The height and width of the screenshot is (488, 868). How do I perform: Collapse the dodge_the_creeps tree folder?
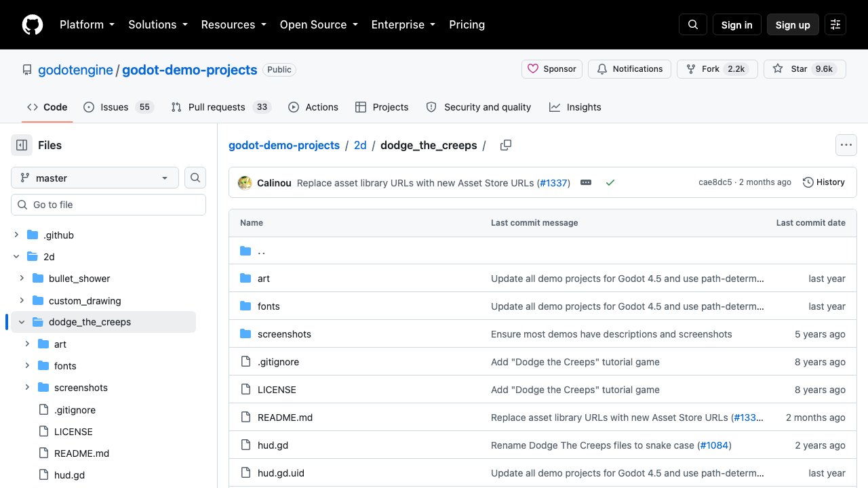pyautogui.click(x=22, y=322)
